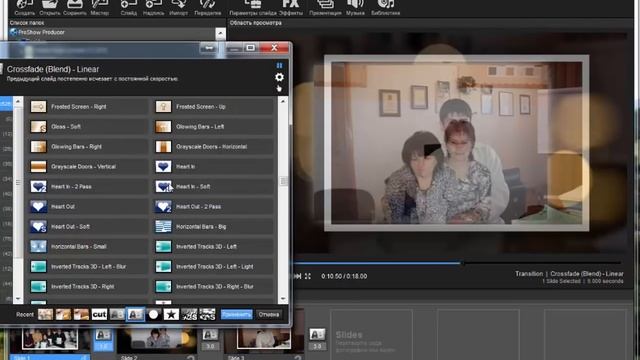Open the Мастер (Wizard) toolbar icon
The width and height of the screenshot is (640, 360).
click(x=100, y=6)
